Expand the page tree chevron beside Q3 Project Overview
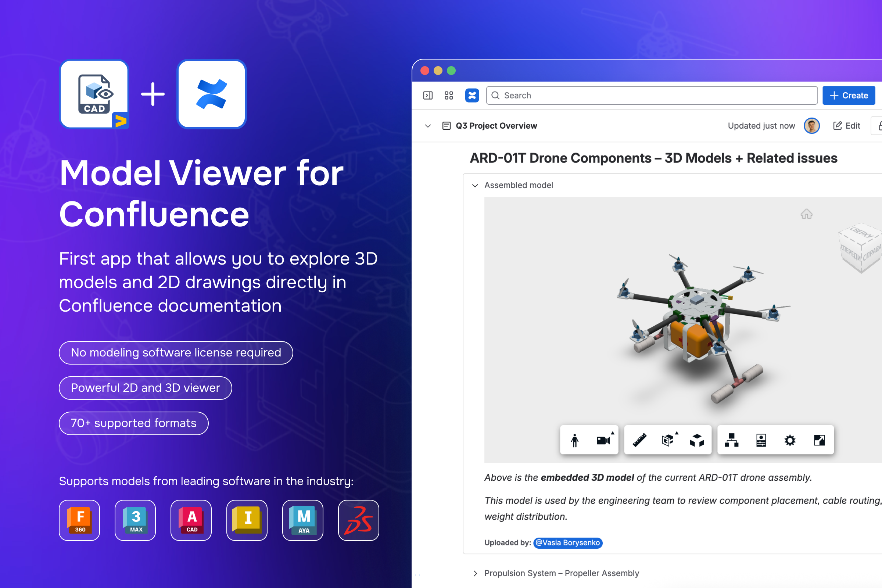 [x=428, y=126]
